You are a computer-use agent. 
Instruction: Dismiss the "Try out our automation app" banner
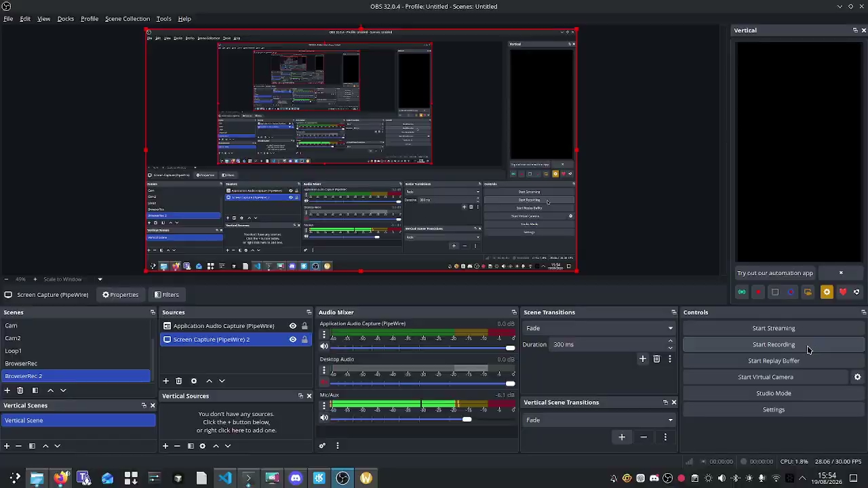point(841,273)
